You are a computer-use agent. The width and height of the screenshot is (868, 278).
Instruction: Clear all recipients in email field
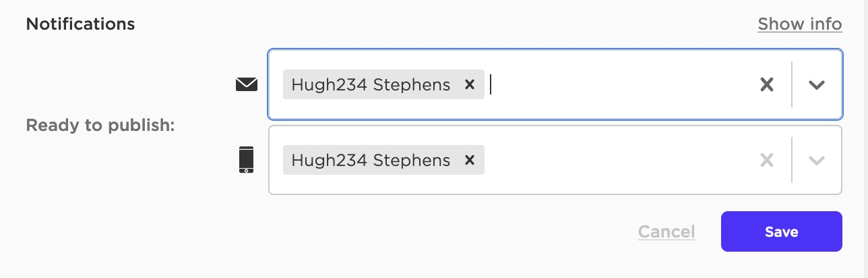(766, 84)
